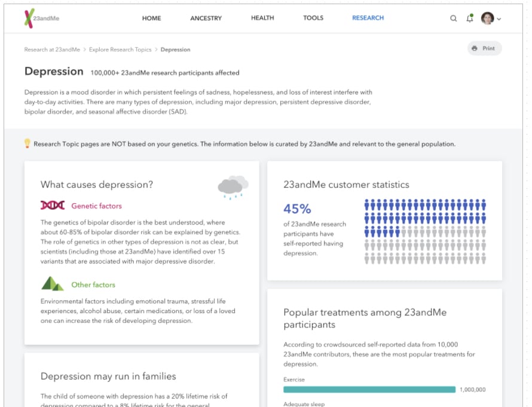The height and width of the screenshot is (407, 532).
Task: Click the Depression breadcrumb entry
Action: point(175,50)
